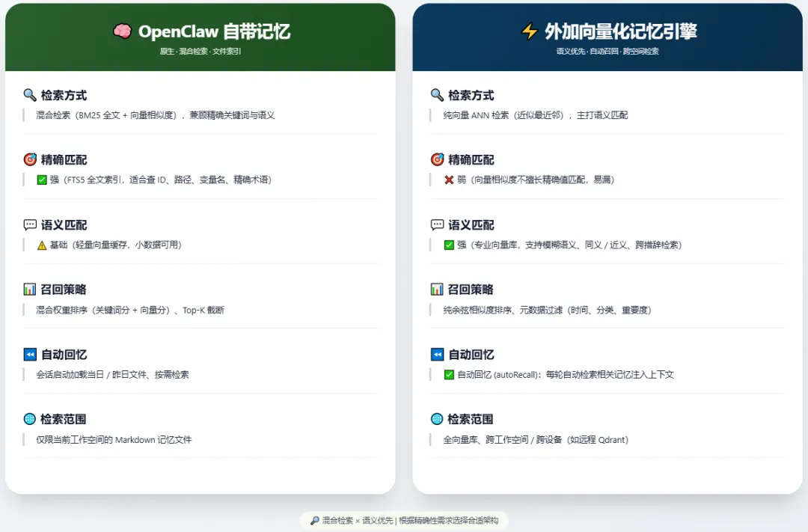Image resolution: width=808 pixels, height=532 pixels.
Task: Click the magnifier icon in OpenClaw 检索方式
Action: pos(30,95)
